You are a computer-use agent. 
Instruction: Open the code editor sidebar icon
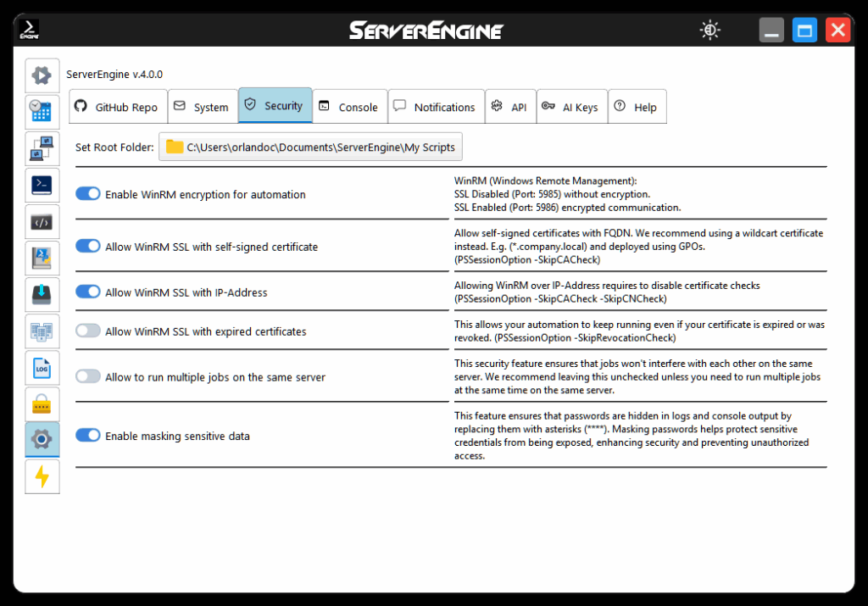click(x=42, y=222)
